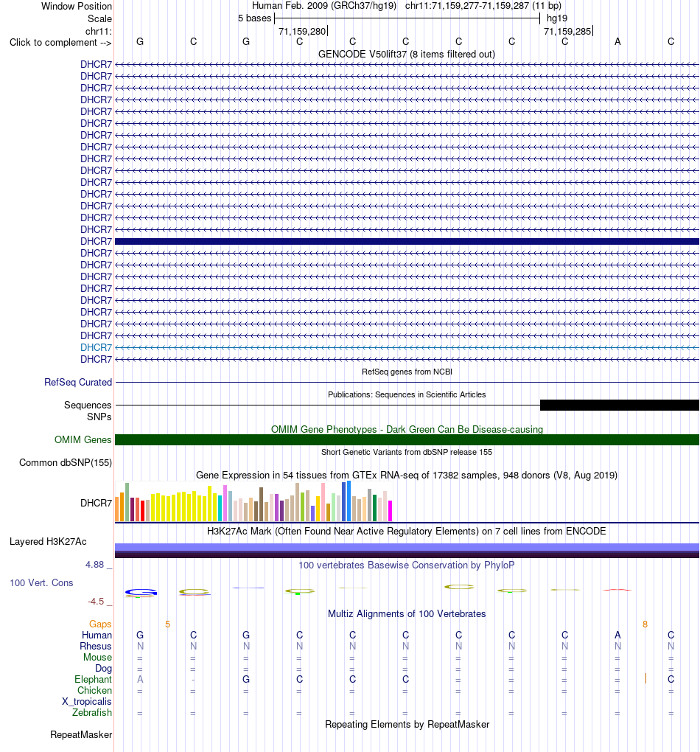Click the red A logo in conservation track

pos(617,589)
